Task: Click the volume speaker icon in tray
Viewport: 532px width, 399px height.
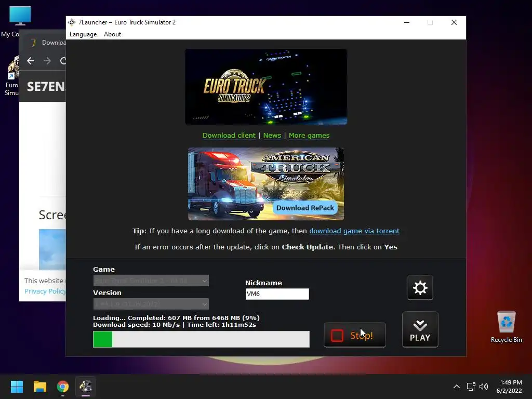Action: (x=484, y=387)
